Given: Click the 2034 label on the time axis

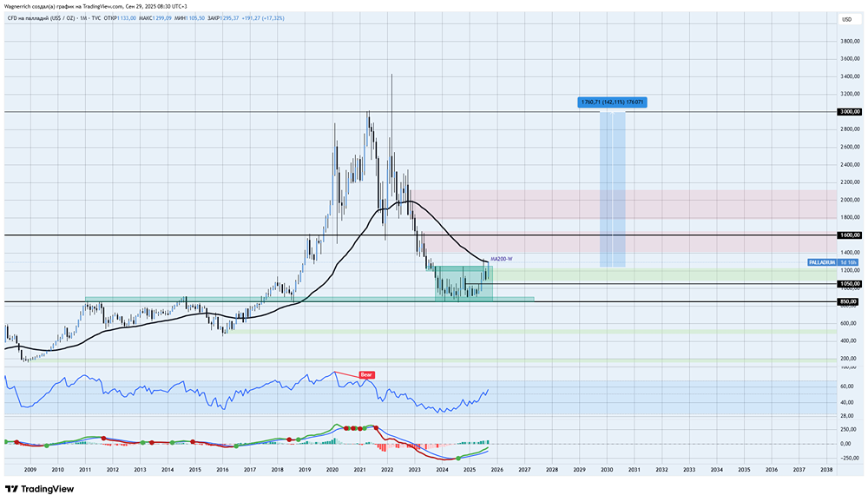Looking at the screenshot, I should pyautogui.click(x=716, y=470).
